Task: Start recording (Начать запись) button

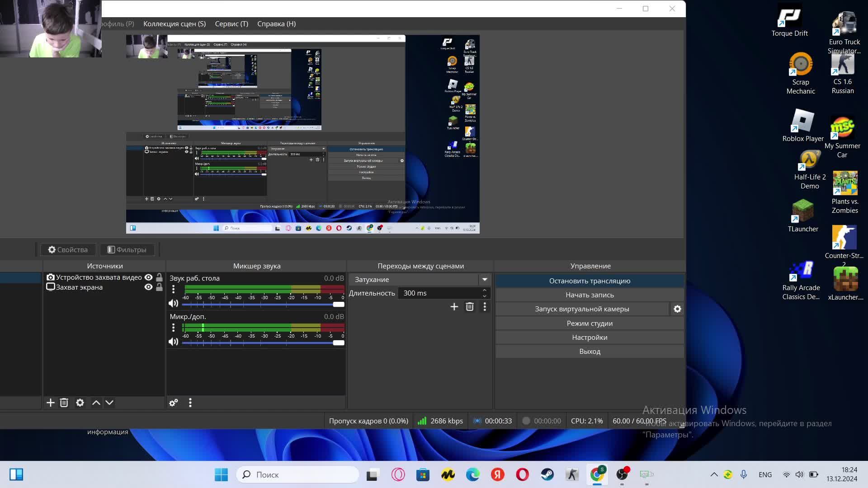Action: point(590,295)
